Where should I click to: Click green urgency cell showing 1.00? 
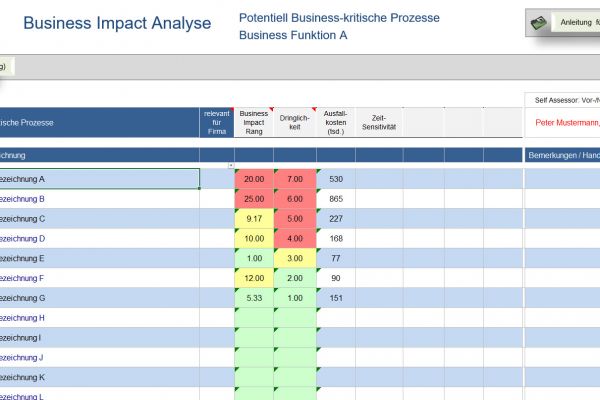(295, 298)
